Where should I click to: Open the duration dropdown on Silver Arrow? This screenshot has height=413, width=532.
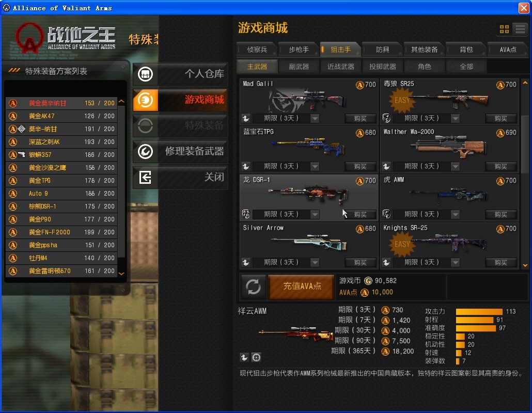click(315, 262)
